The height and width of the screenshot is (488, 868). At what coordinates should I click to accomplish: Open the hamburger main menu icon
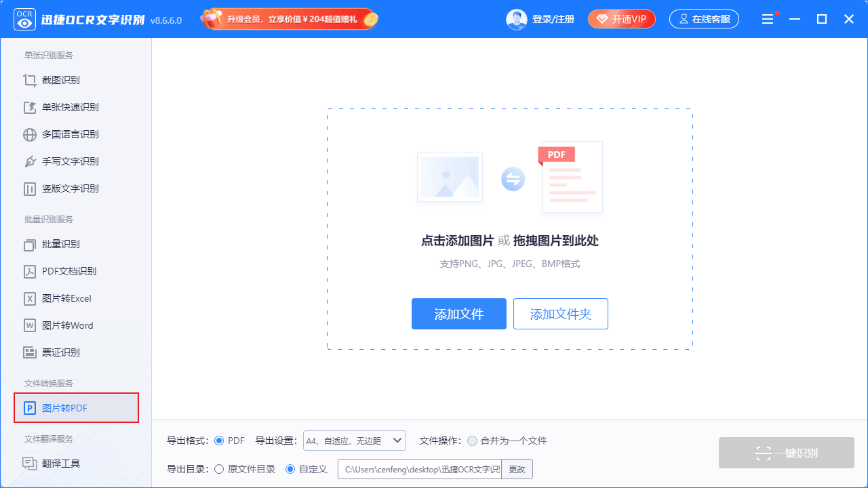pyautogui.click(x=768, y=19)
